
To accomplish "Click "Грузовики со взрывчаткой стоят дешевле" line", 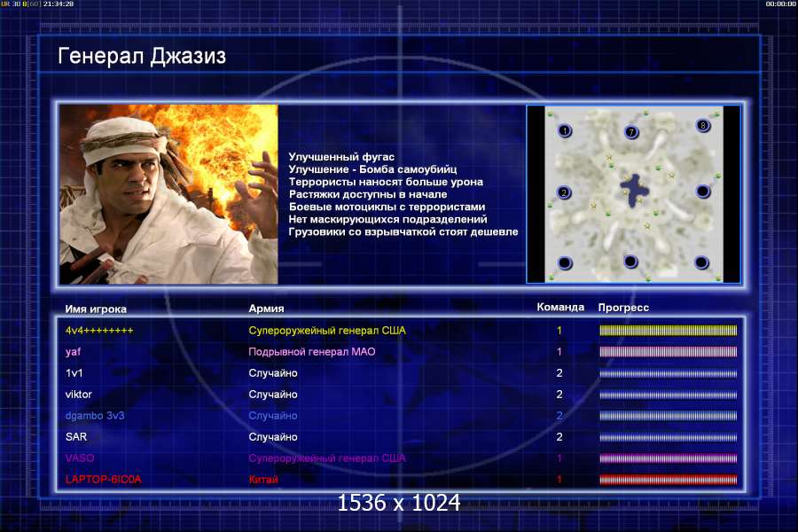I will coord(403,231).
